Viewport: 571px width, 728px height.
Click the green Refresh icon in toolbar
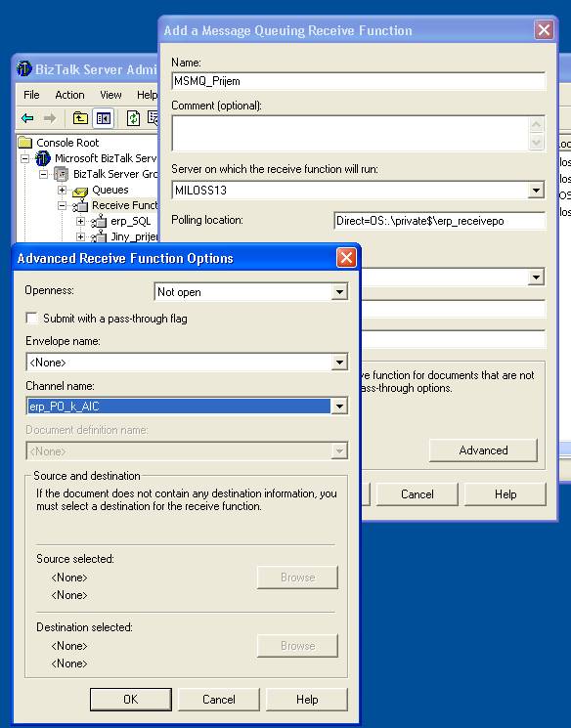click(x=133, y=118)
